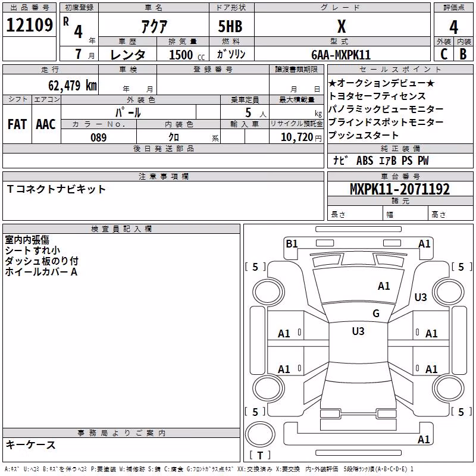The image size is (476, 476).
Task: Select the exterior rating C
Action: tap(443, 54)
